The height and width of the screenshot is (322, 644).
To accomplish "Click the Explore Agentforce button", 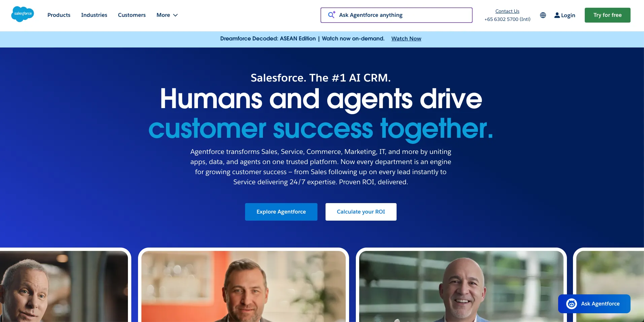I will pos(281,212).
